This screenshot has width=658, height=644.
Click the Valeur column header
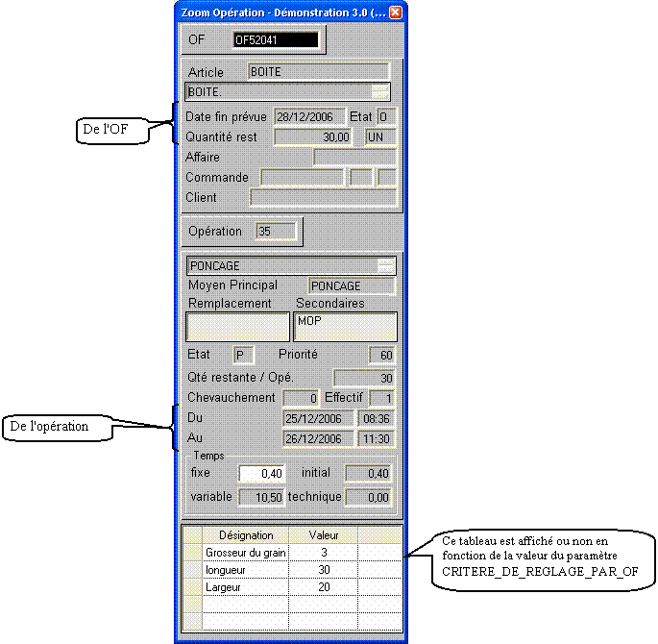[324, 535]
